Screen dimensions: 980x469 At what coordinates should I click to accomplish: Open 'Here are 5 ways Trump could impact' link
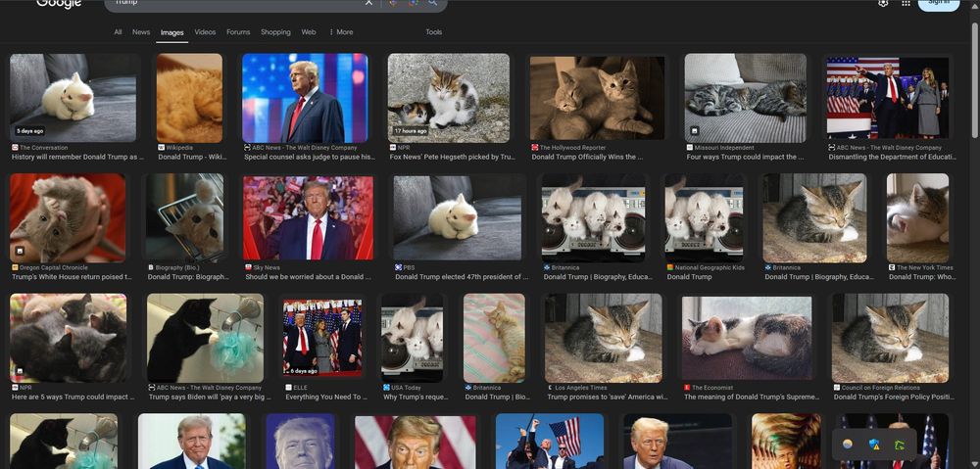coord(73,398)
